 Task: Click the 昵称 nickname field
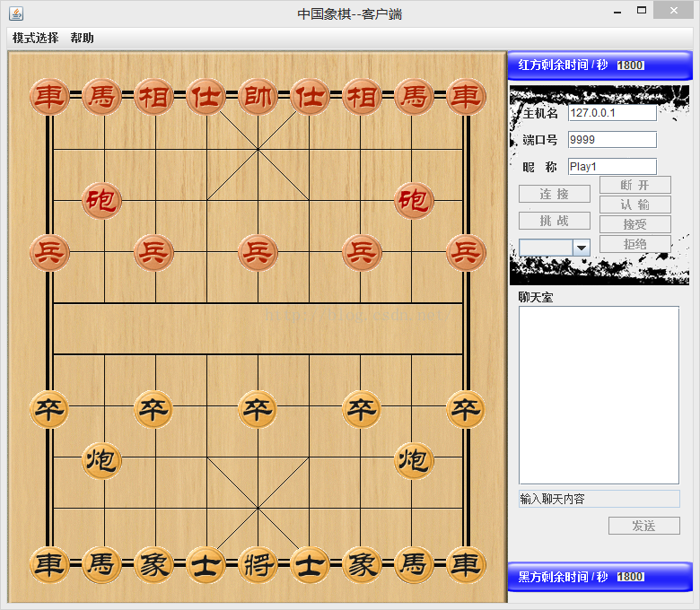[x=612, y=167]
